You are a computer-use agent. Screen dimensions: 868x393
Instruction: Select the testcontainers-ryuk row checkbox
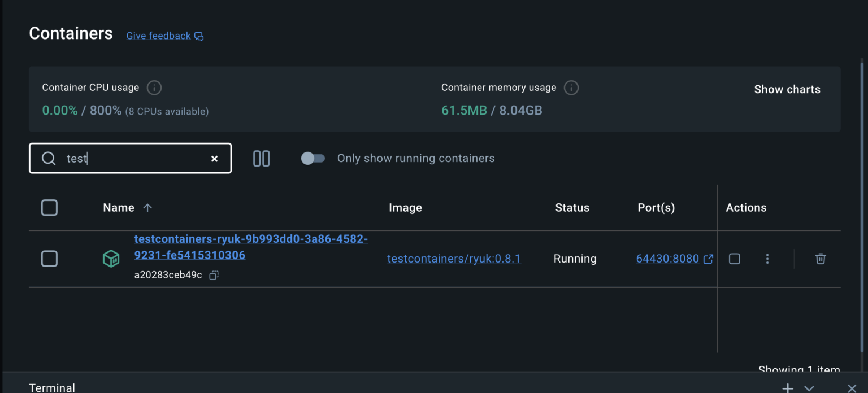49,259
